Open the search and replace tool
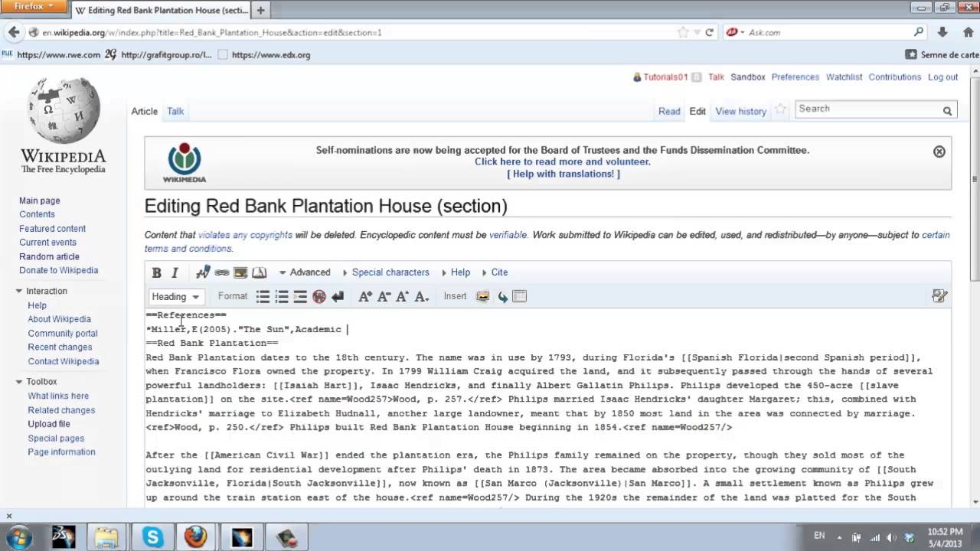Viewport: 980px width, 551px height. click(x=939, y=296)
